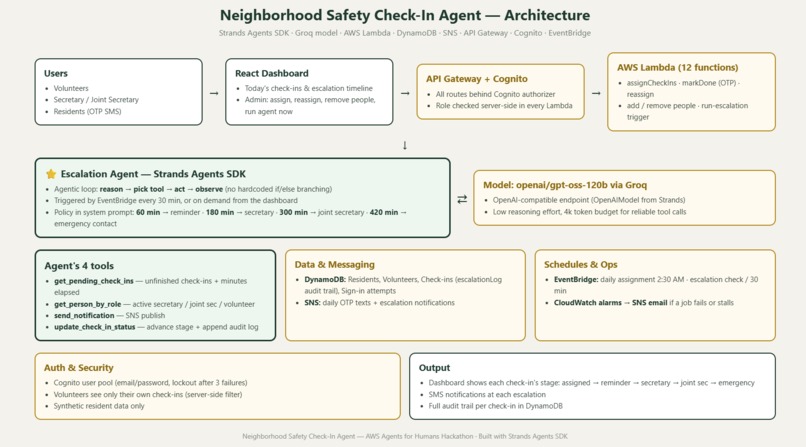Click the bold "60 min" policy value
Viewport: 806px width, 447px height.
[x=148, y=212]
